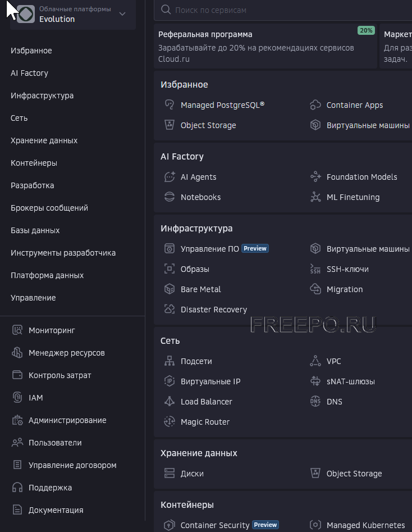Click the Администрирование icon
This screenshot has width=412, height=532.
pos(17,420)
